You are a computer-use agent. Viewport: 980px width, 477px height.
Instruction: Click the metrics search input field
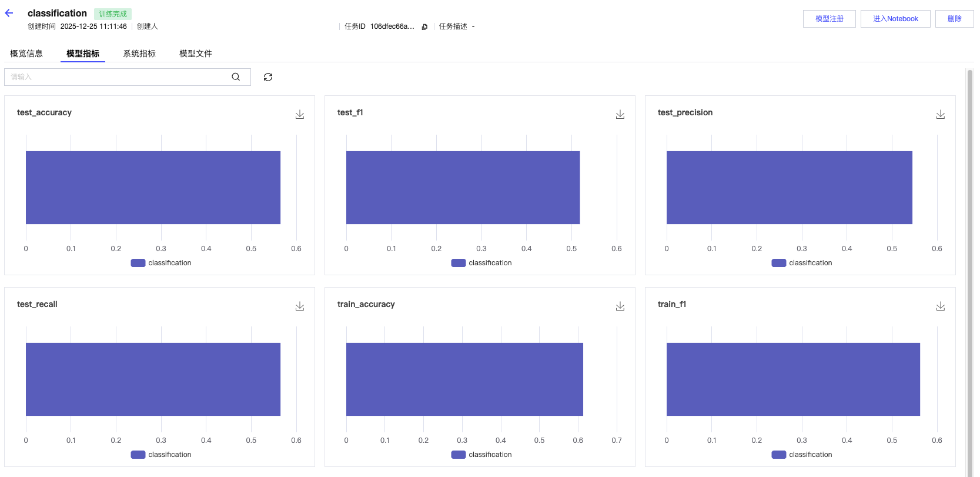(118, 77)
